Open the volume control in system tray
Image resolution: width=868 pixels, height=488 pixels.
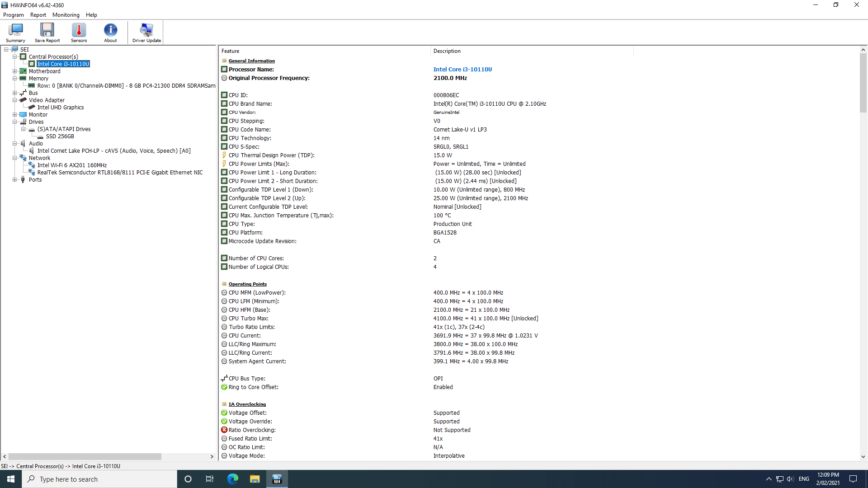(790, 479)
